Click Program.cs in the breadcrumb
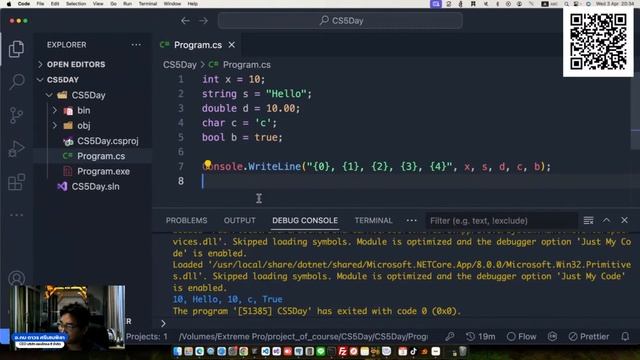Viewport: 640px width, 360px height. pyautogui.click(x=247, y=64)
